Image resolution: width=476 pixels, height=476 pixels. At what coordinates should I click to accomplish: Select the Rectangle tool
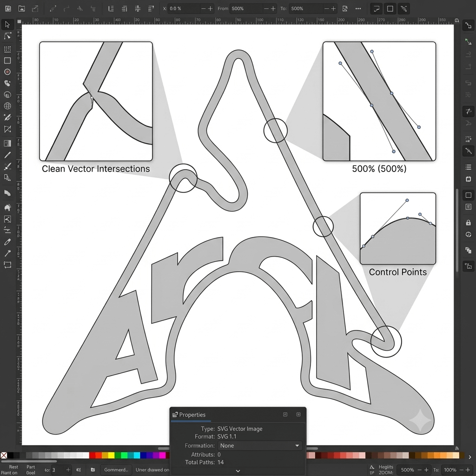pos(7,60)
